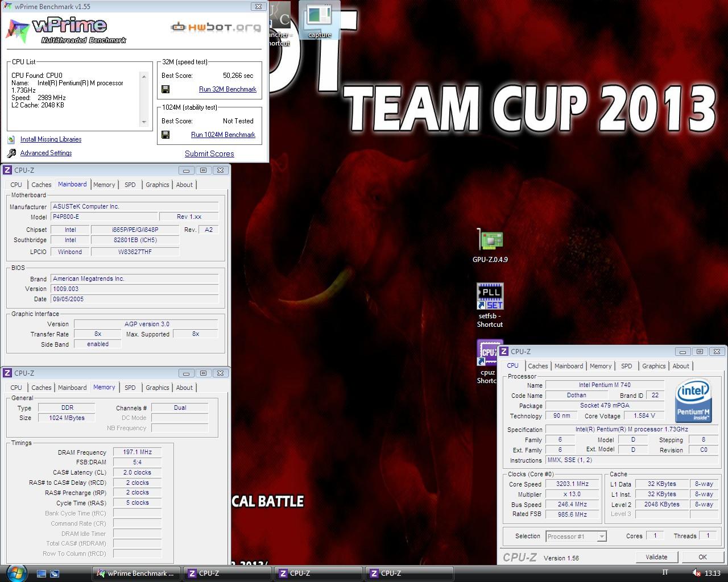Click the LPCIO value W83627THF
728x582 pixels.
click(135, 252)
